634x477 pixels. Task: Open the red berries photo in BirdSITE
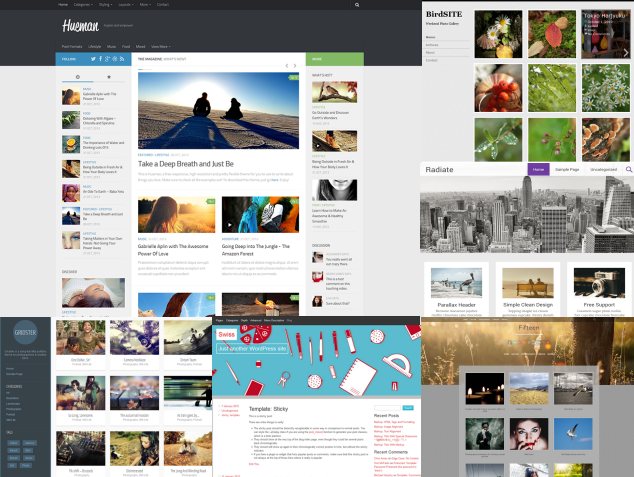[498, 88]
